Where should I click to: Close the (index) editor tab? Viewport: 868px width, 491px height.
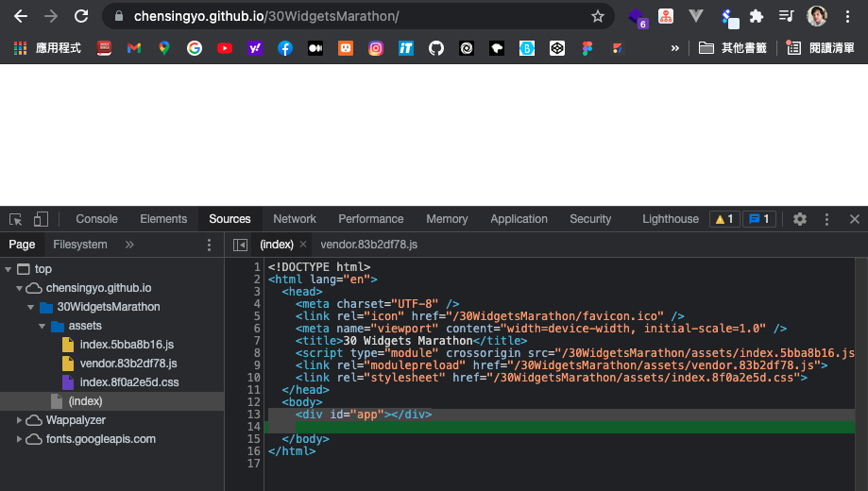303,245
